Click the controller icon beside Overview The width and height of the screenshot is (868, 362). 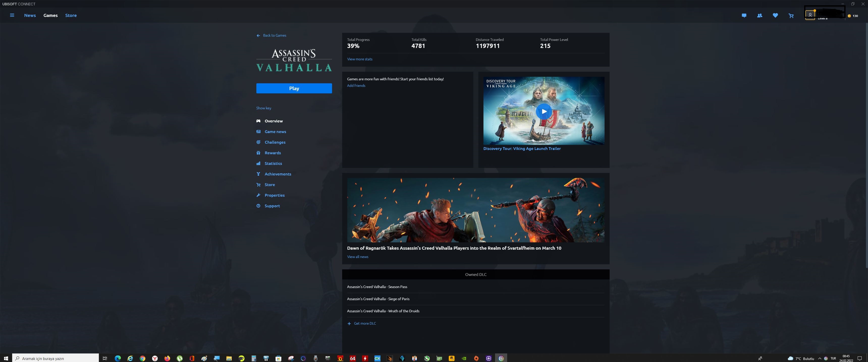[258, 121]
